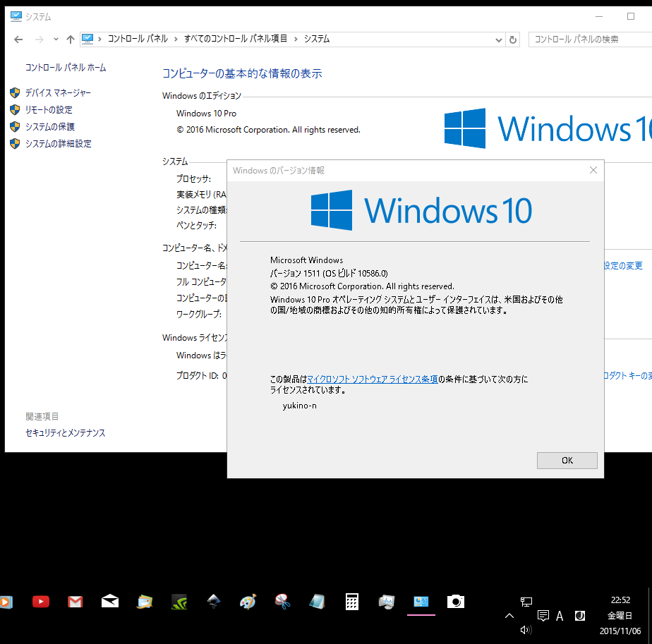Open the 'マイクロソフト ソフトウェア ライセンス条項' link
Image resolution: width=652 pixels, height=644 pixels.
(x=372, y=379)
